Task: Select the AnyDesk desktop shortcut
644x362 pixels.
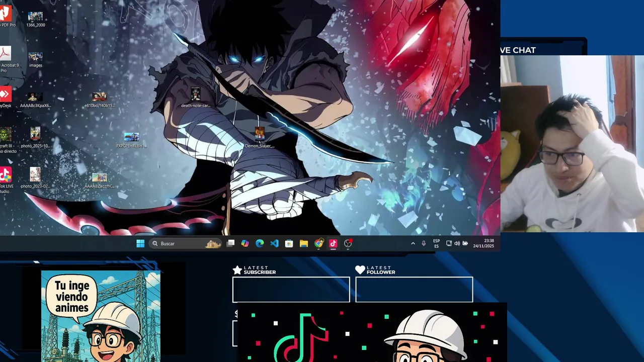Action: (5, 98)
